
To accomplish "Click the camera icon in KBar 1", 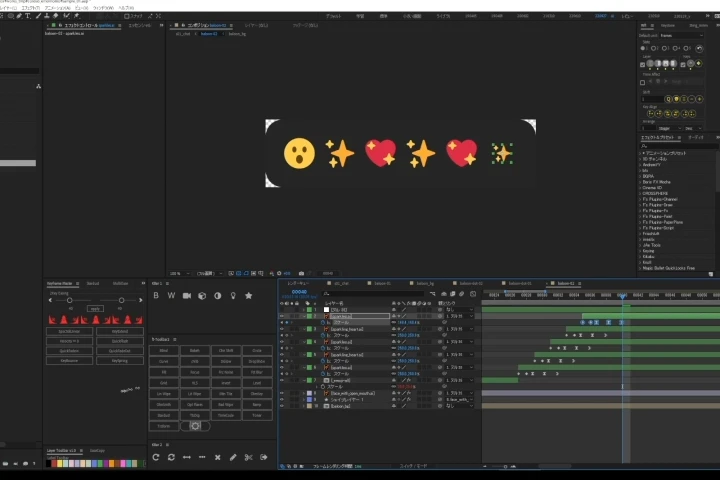I will click(x=187, y=296).
